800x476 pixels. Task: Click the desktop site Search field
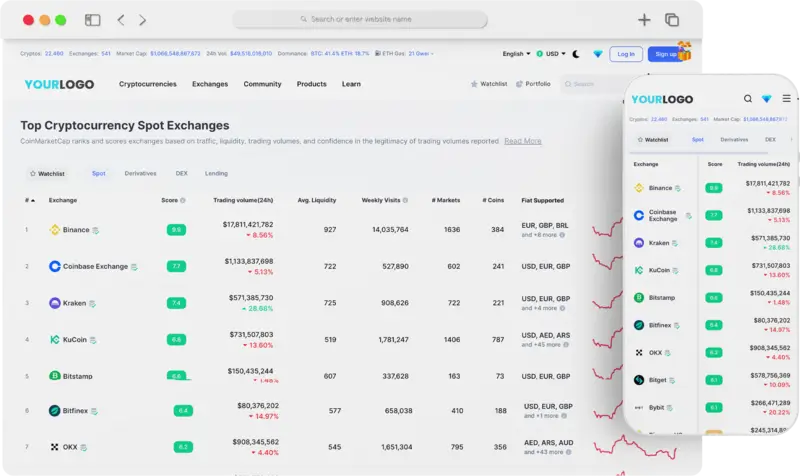pos(592,84)
